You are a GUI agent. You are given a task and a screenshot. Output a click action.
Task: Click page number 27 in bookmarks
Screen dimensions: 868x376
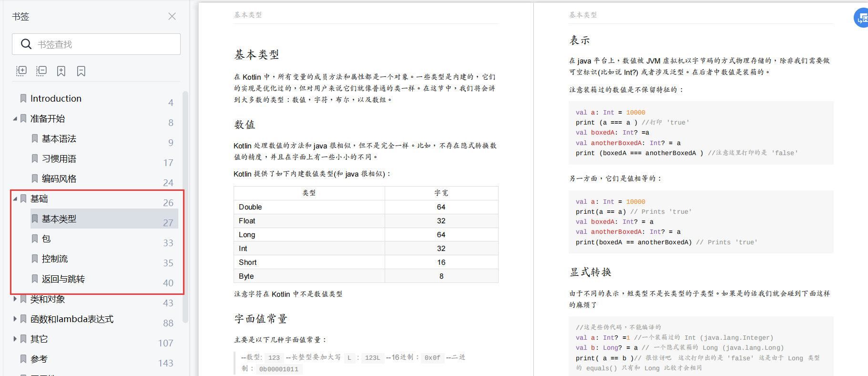(168, 223)
